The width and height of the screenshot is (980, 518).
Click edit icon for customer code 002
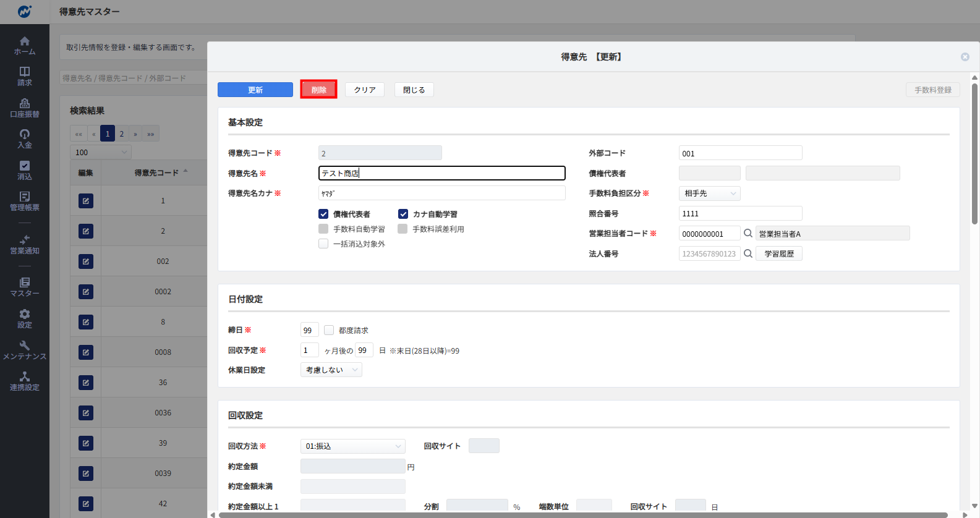(86, 261)
